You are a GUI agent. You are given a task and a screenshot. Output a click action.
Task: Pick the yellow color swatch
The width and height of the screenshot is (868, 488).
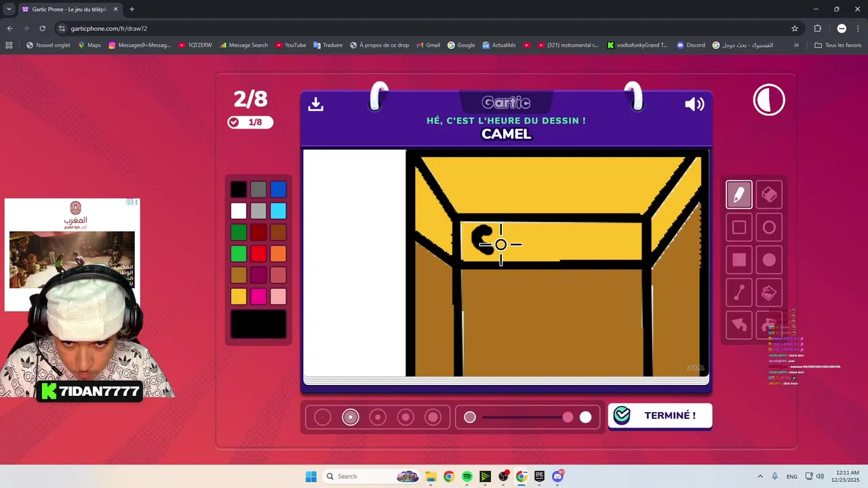(239, 296)
